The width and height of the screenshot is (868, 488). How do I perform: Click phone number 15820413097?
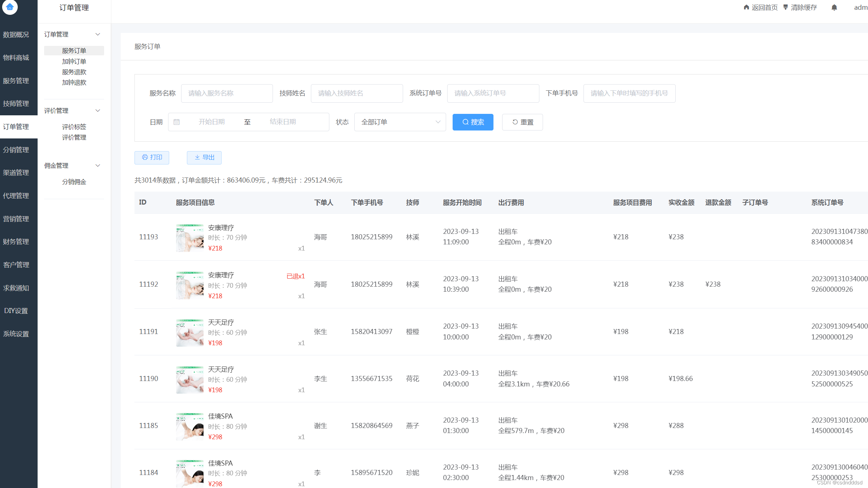[x=372, y=331]
